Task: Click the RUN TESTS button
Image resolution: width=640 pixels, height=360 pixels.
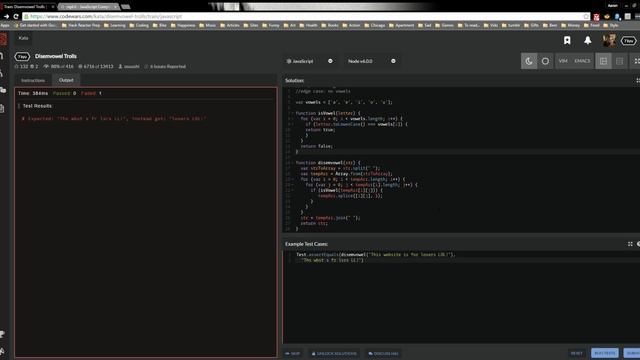Action: pyautogui.click(x=605, y=353)
